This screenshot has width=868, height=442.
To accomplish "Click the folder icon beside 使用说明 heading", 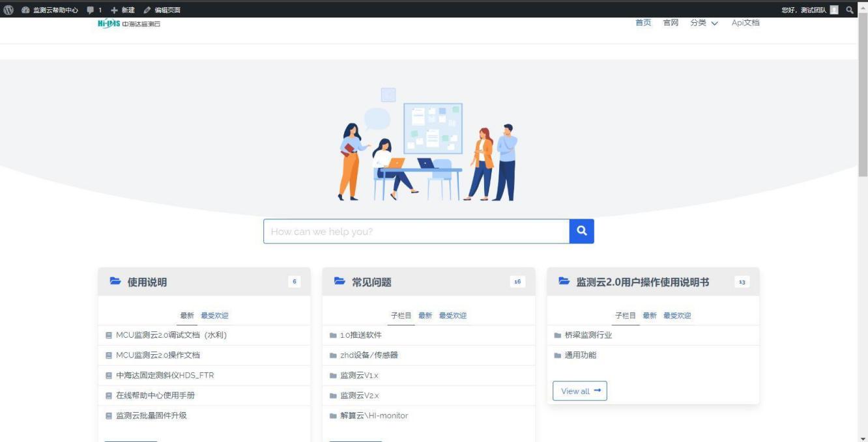I will 115,282.
